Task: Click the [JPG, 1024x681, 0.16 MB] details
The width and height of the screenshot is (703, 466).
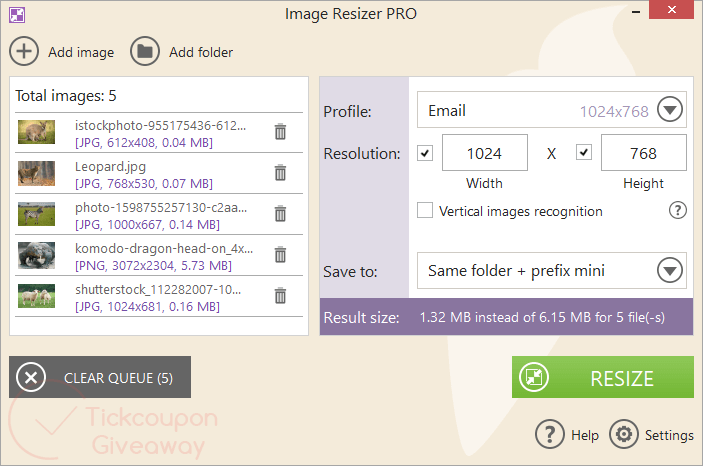Action: click(148, 307)
